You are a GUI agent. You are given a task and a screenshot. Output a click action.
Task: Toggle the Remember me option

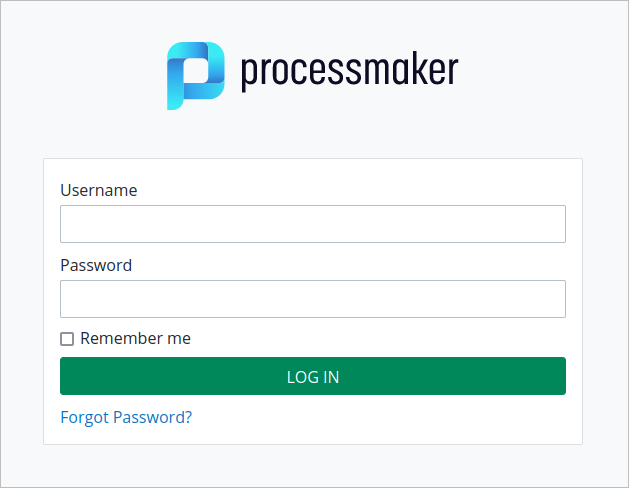67,339
